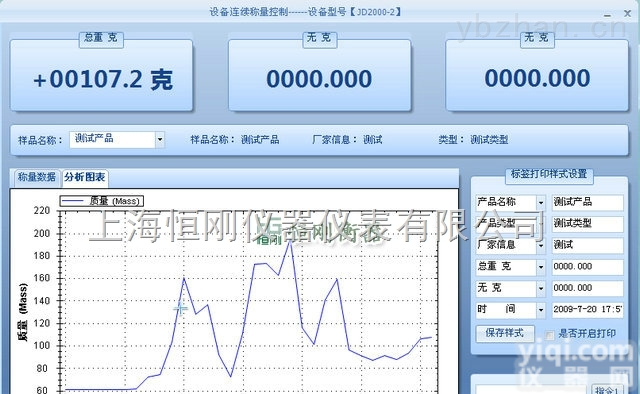640x394 pixels.
Task: Click the 2009-7-20 time value field
Action: [x=587, y=310]
